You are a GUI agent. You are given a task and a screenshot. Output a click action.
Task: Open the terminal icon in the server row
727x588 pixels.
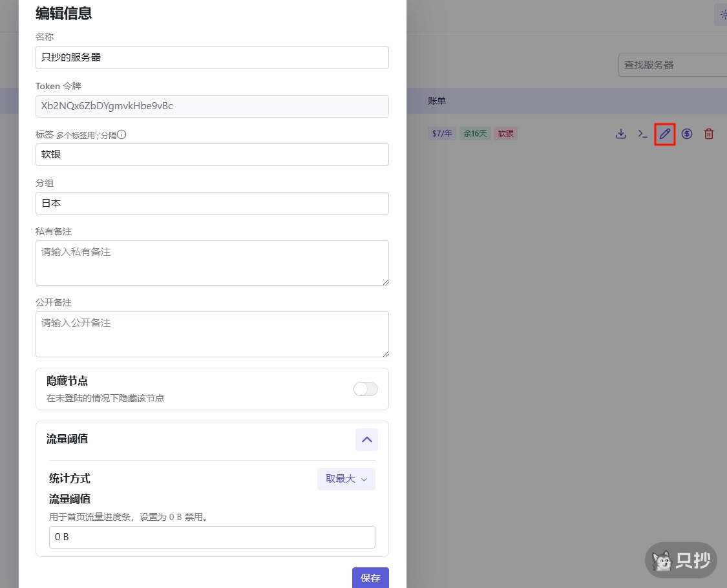[x=642, y=134]
